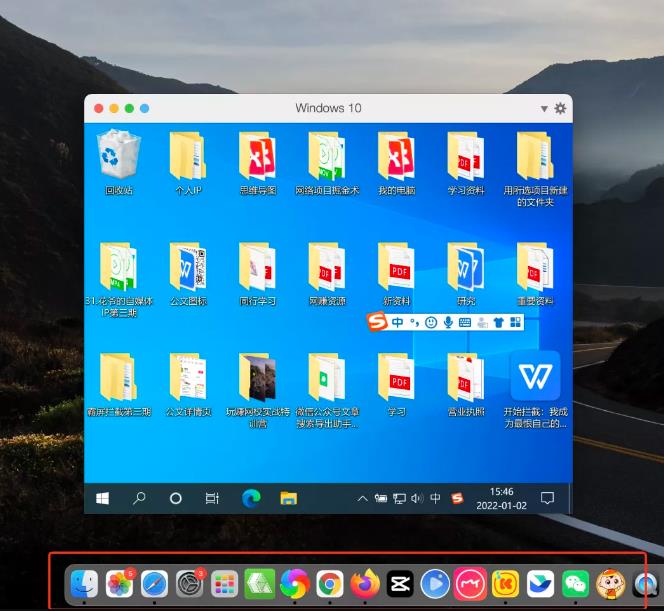Open the Parallels window dropdown triangle
The image size is (664, 611).
(544, 109)
